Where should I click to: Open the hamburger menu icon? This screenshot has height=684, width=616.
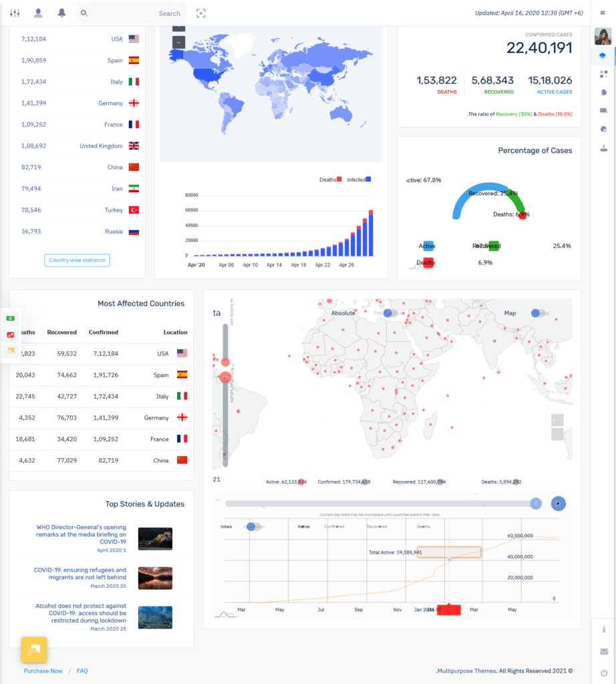603,13
